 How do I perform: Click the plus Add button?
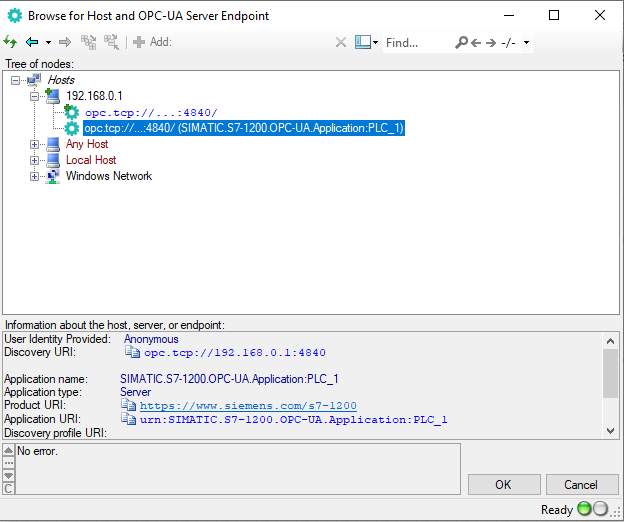pos(152,42)
